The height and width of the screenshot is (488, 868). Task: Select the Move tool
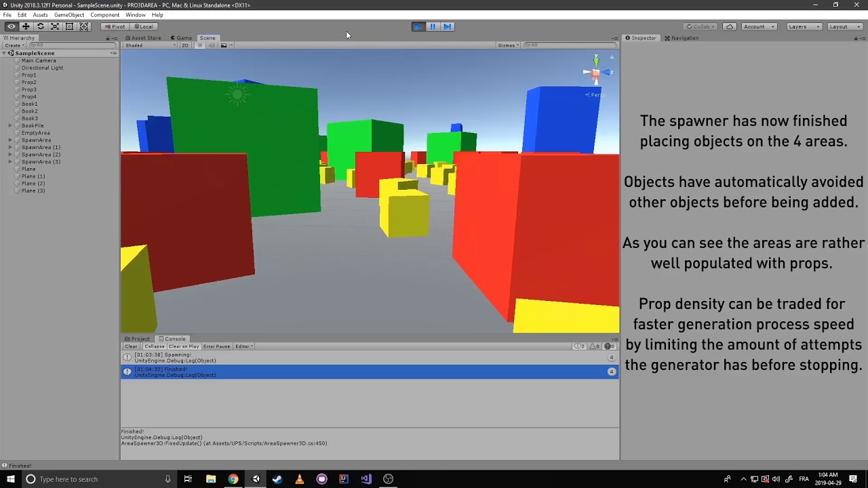coord(26,26)
